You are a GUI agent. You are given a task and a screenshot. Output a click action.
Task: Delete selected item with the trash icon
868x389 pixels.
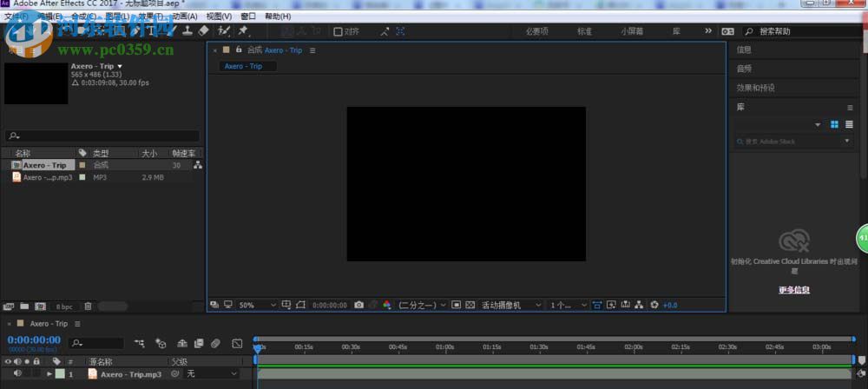click(x=89, y=306)
